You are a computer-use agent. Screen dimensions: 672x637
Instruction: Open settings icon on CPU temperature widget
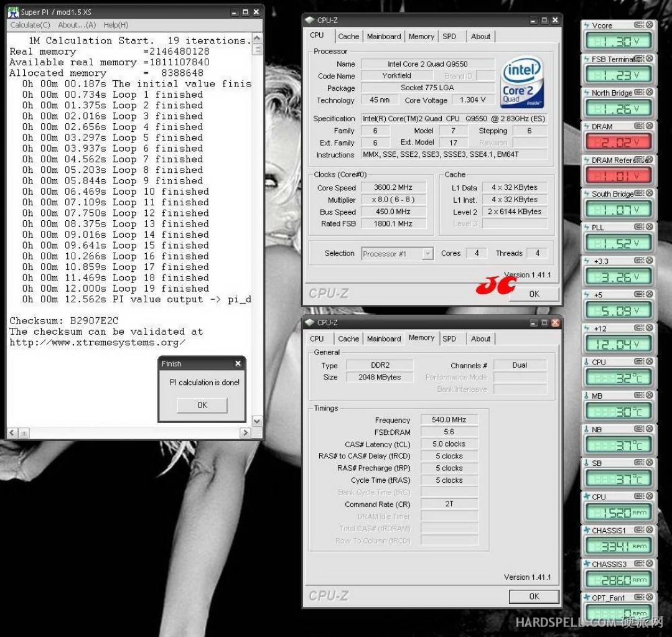(x=639, y=361)
